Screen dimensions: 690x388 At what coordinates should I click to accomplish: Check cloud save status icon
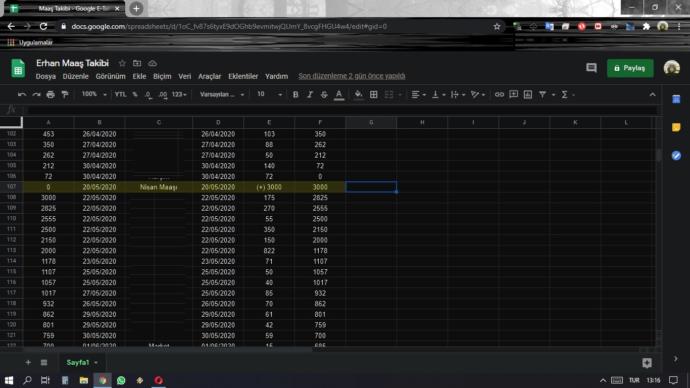click(x=152, y=63)
